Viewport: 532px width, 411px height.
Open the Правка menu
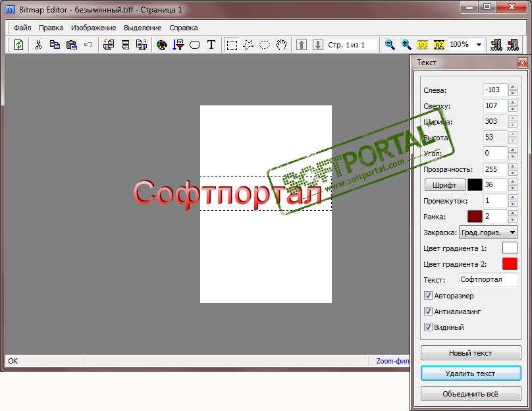pyautogui.click(x=51, y=28)
